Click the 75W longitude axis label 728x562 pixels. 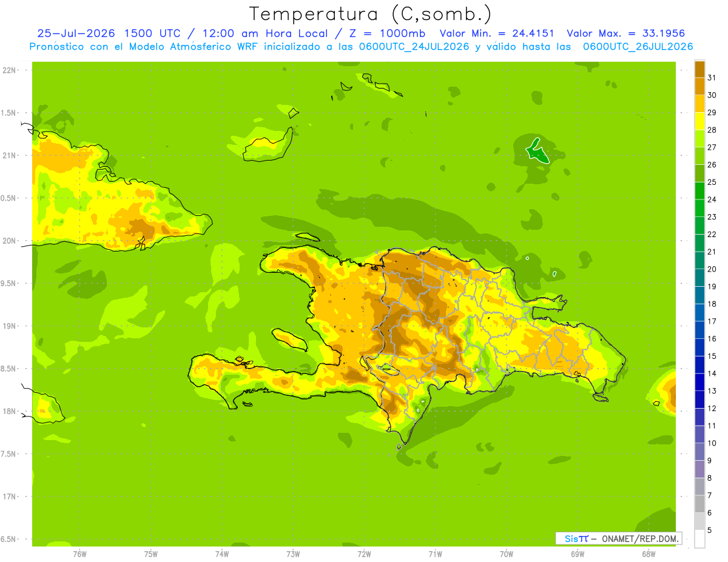coord(151,554)
